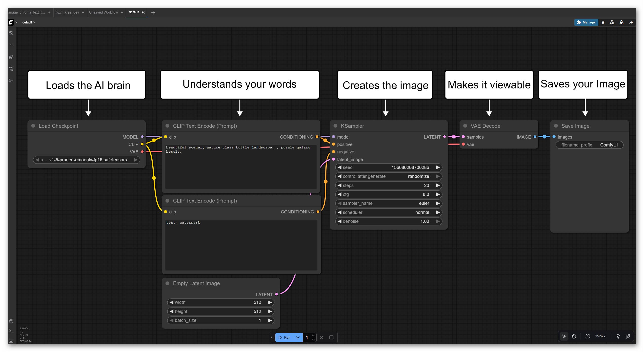Open the sidebar panel with sparkle squares icon
Viewport: 644px width, 352px height.
click(11, 57)
